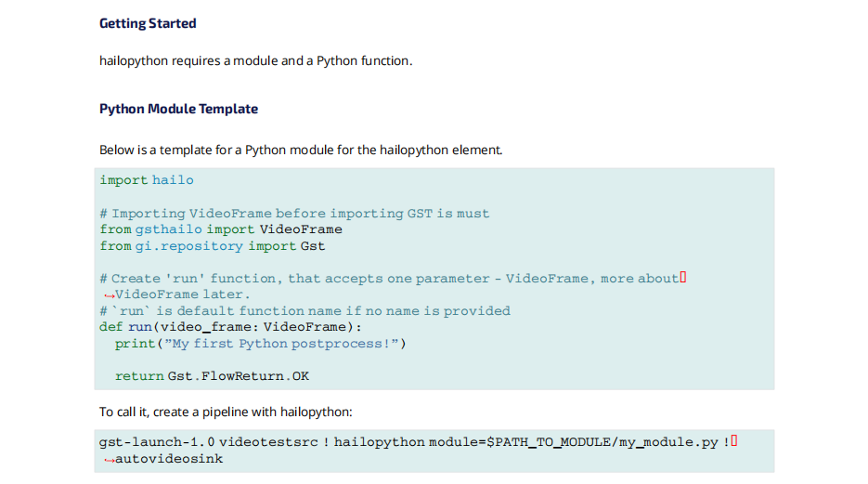Click the "# Create 'run' function" comment line
The height and width of the screenshot is (484, 868).
[x=388, y=279]
